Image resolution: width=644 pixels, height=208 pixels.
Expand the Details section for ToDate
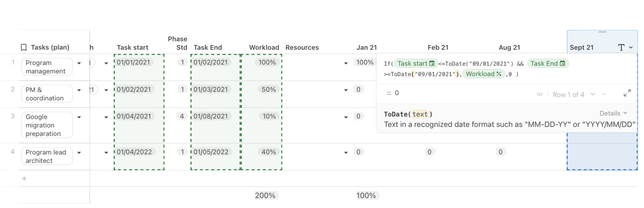pyautogui.click(x=613, y=113)
